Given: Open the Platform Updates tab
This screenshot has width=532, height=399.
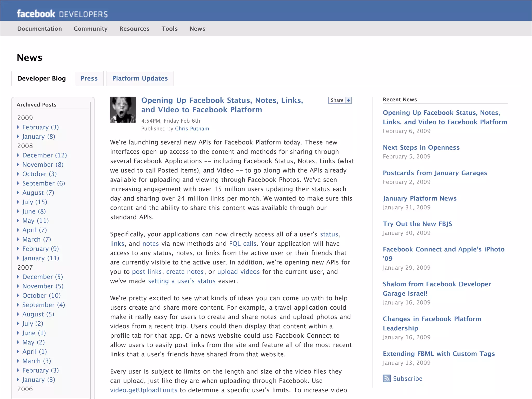Looking at the screenshot, I should tap(140, 78).
